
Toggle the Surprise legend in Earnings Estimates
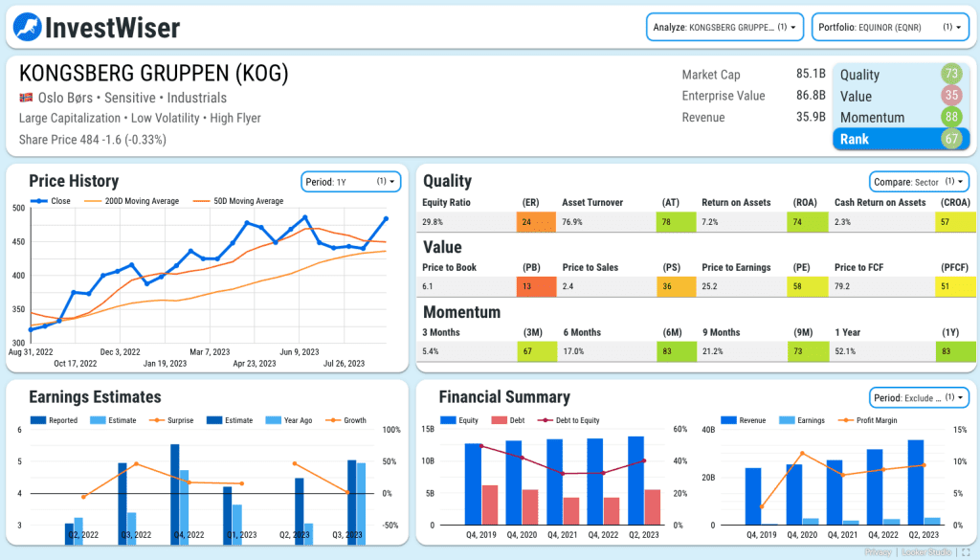(x=171, y=420)
